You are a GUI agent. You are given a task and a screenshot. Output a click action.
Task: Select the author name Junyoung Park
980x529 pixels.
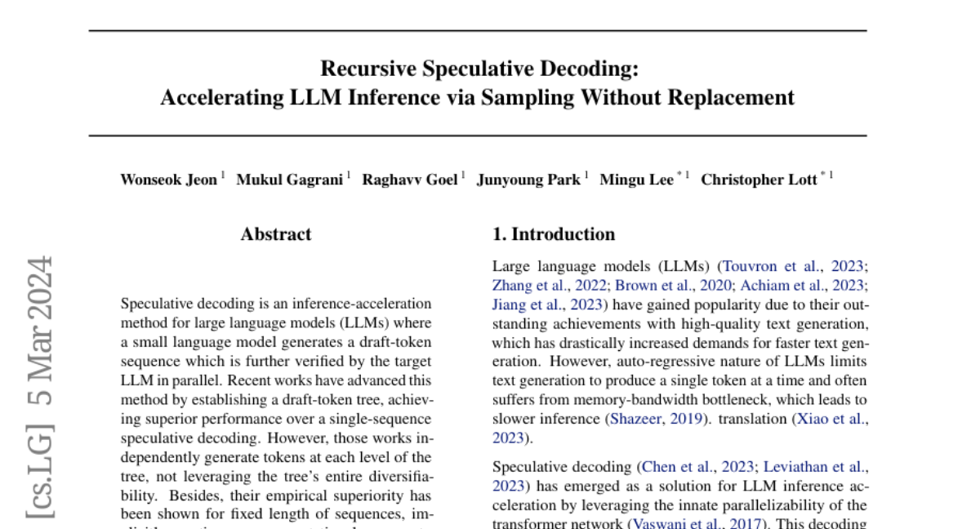528,180
